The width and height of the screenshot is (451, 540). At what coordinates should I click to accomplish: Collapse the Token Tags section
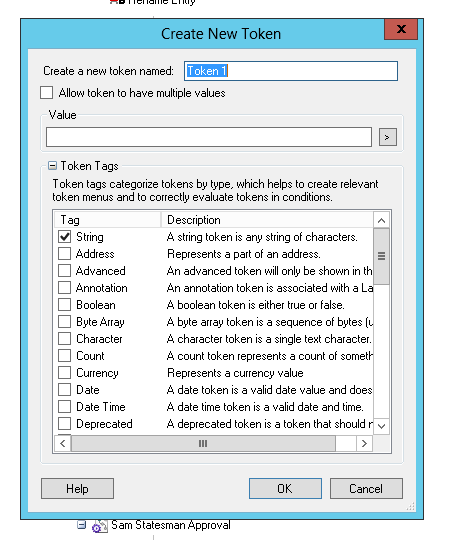click(52, 166)
